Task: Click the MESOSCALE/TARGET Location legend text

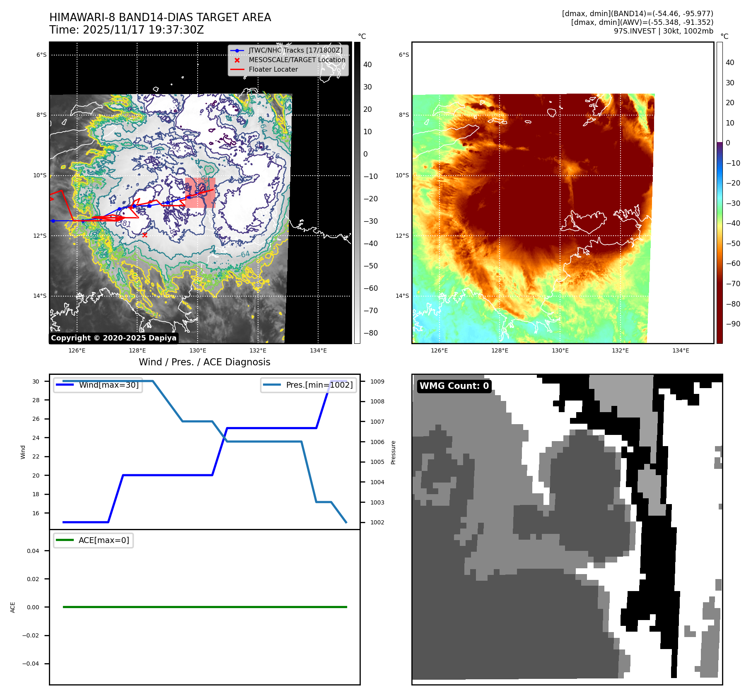Action: coord(297,60)
